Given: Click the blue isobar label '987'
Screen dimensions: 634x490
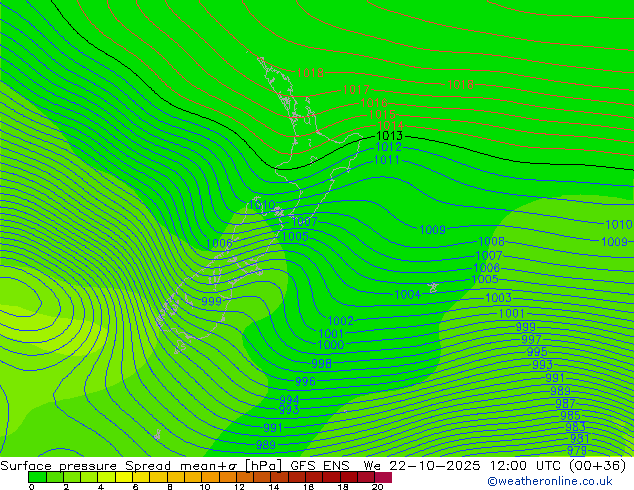Looking at the screenshot, I should tap(565, 403).
